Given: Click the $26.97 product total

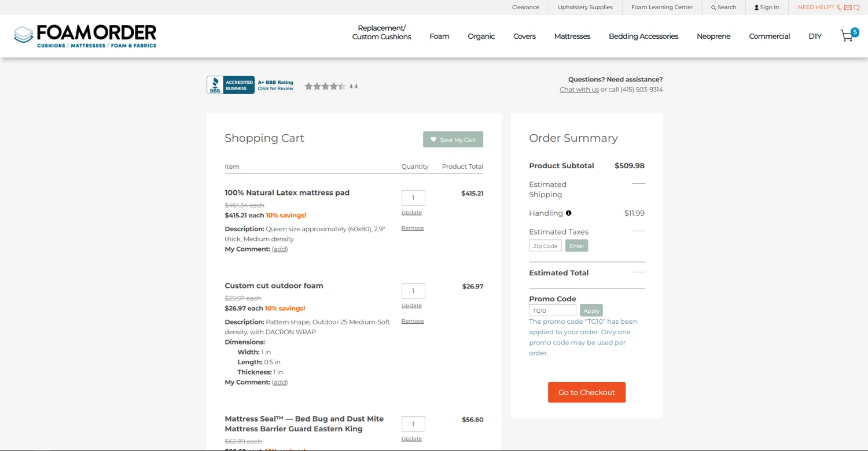Looking at the screenshot, I should click(473, 286).
